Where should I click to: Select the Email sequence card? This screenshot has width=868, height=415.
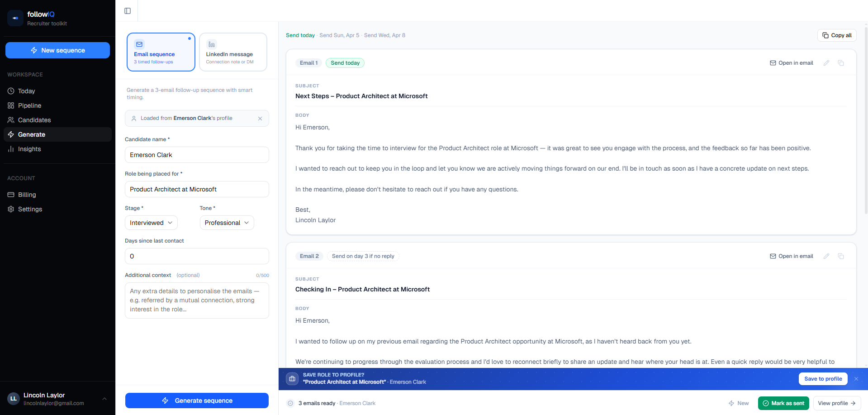161,52
